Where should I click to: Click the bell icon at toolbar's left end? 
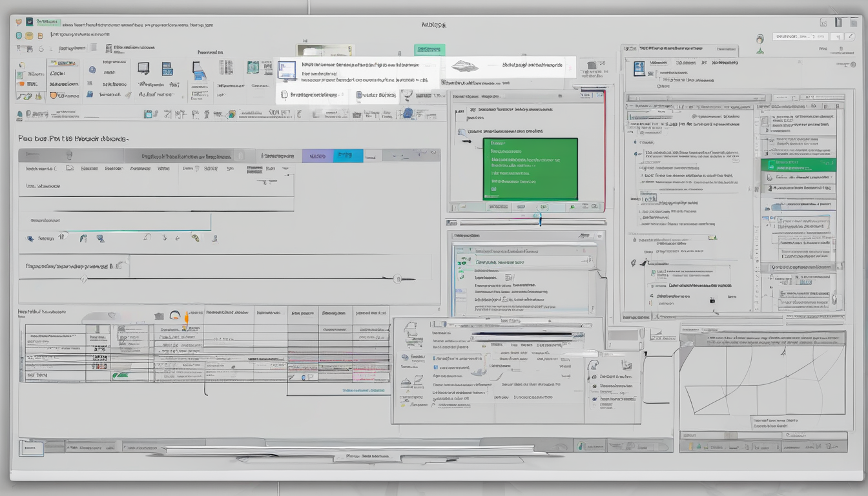click(20, 115)
